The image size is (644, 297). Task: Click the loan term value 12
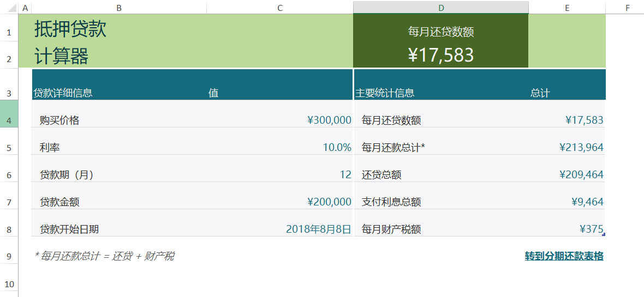[345, 175]
